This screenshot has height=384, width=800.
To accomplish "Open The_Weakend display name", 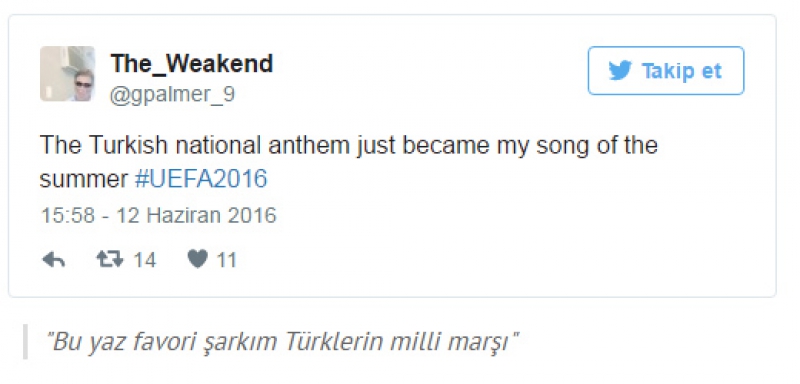I will (192, 64).
